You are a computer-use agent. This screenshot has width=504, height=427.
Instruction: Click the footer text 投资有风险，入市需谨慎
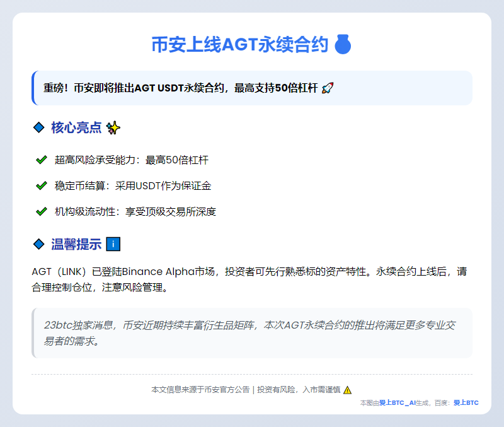299,390
